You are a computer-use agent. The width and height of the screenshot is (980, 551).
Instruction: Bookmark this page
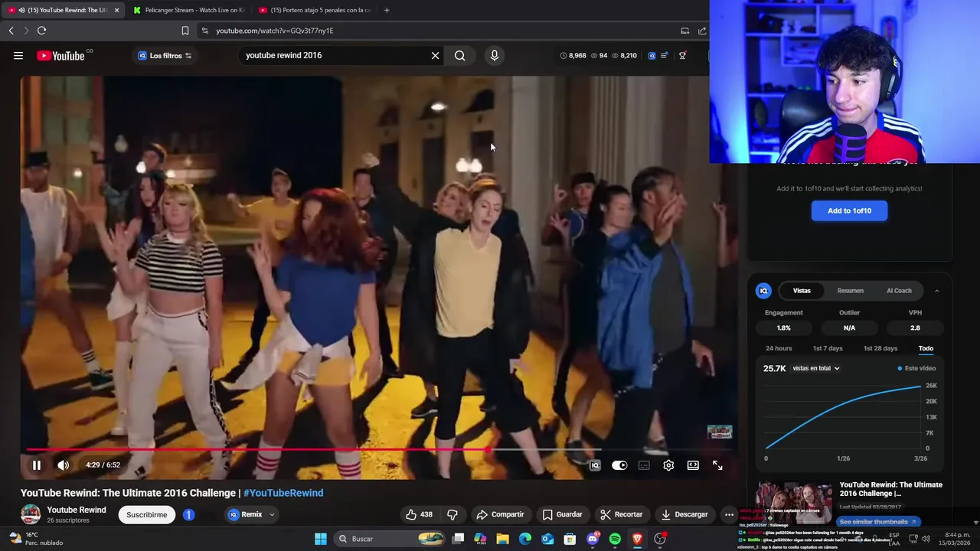coord(185,31)
